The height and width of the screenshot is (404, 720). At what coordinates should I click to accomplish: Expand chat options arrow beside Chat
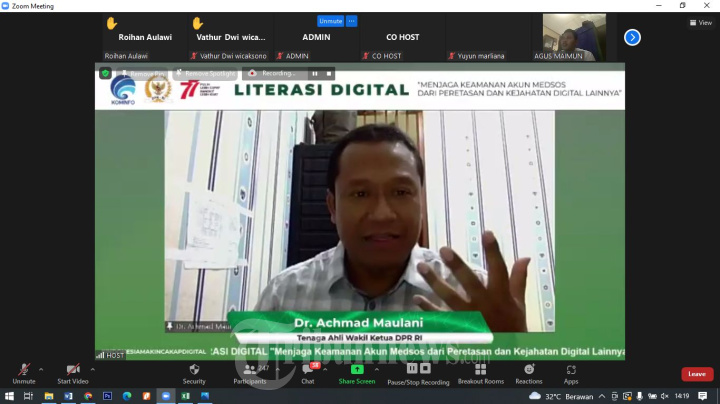pyautogui.click(x=325, y=369)
